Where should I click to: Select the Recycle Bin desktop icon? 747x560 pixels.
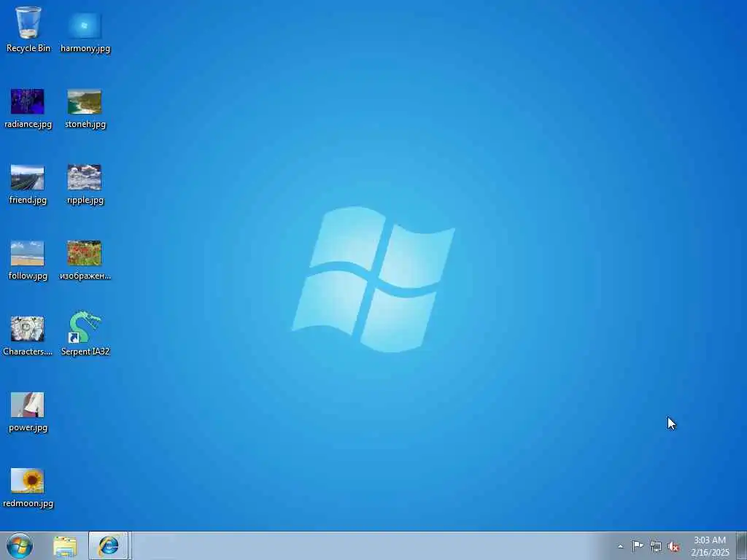(28, 29)
